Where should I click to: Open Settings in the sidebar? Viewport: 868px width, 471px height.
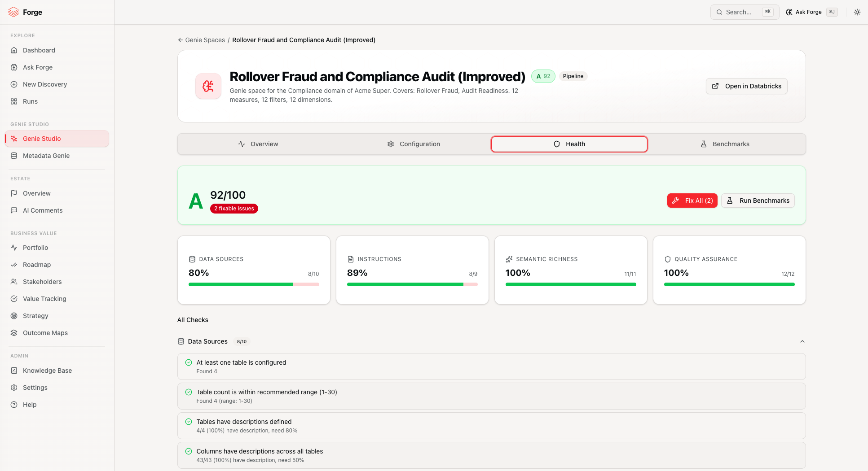click(57, 388)
